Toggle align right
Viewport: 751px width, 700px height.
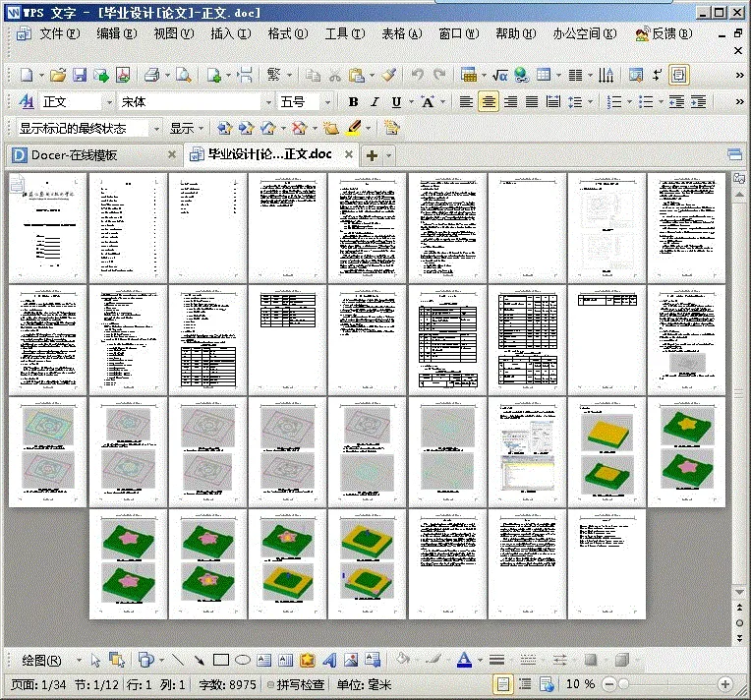click(x=510, y=101)
